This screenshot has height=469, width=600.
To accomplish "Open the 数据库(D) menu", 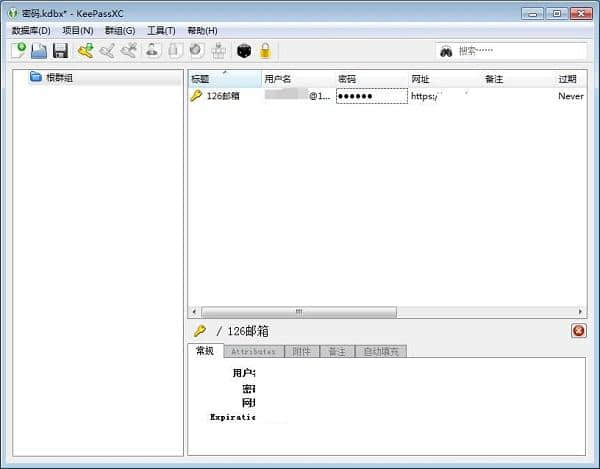I will point(31,31).
